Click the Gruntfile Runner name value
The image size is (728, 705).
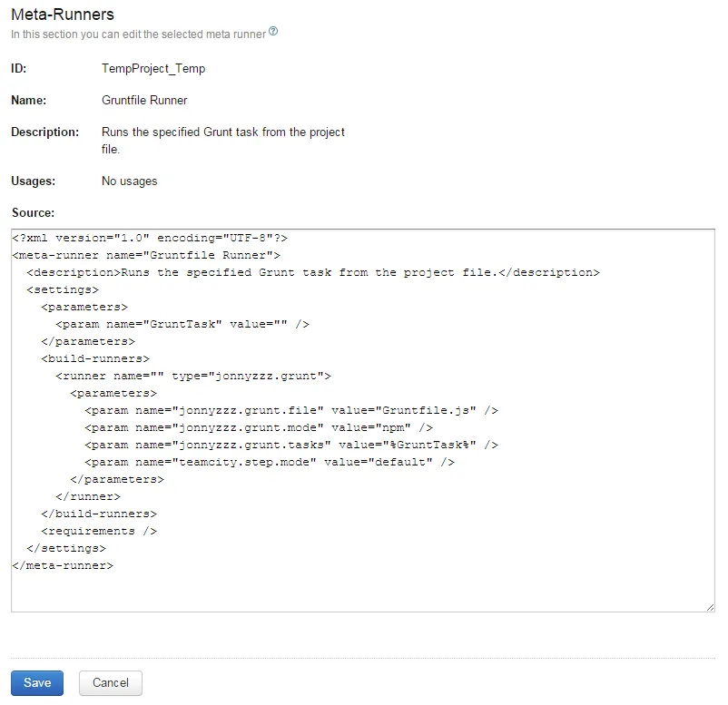[x=144, y=100]
